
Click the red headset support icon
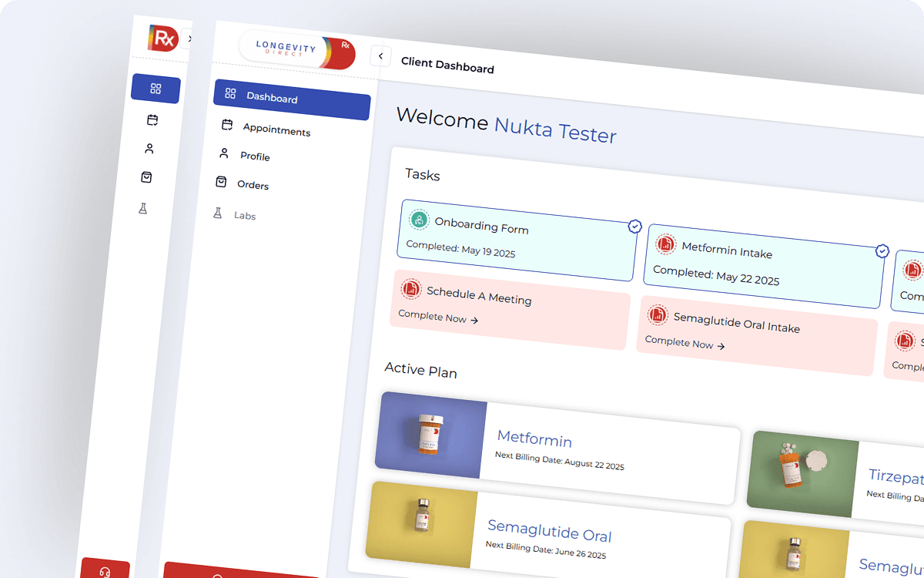click(x=105, y=571)
